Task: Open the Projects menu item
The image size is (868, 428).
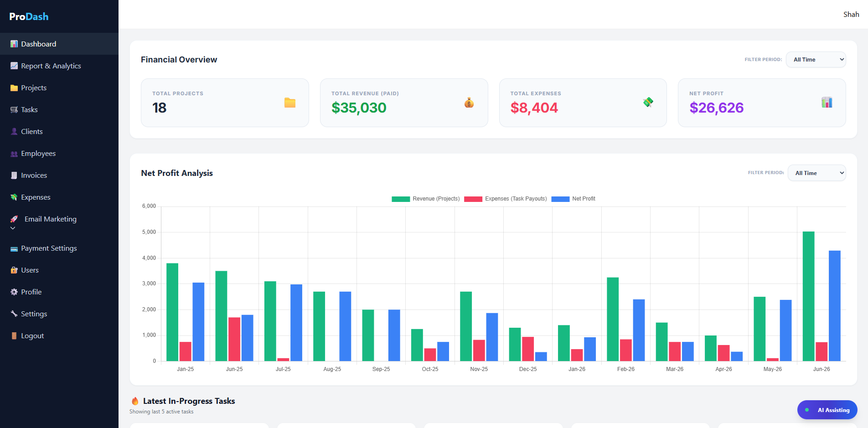Action: 59,88
